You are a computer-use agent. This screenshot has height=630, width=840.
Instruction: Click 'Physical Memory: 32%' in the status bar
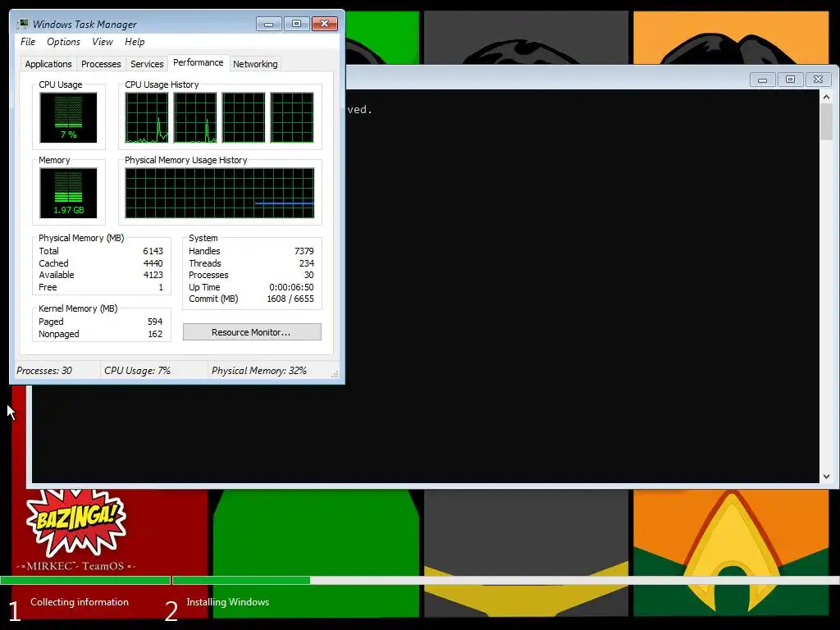[258, 371]
